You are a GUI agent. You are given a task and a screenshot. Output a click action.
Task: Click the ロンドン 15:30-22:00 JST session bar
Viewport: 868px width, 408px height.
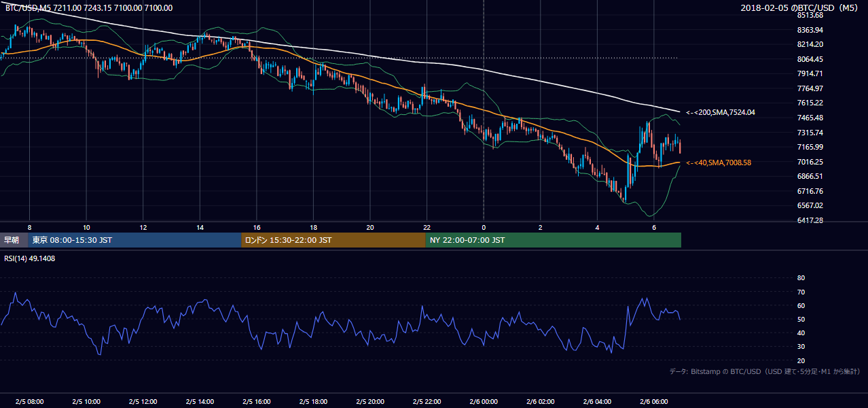(333, 240)
